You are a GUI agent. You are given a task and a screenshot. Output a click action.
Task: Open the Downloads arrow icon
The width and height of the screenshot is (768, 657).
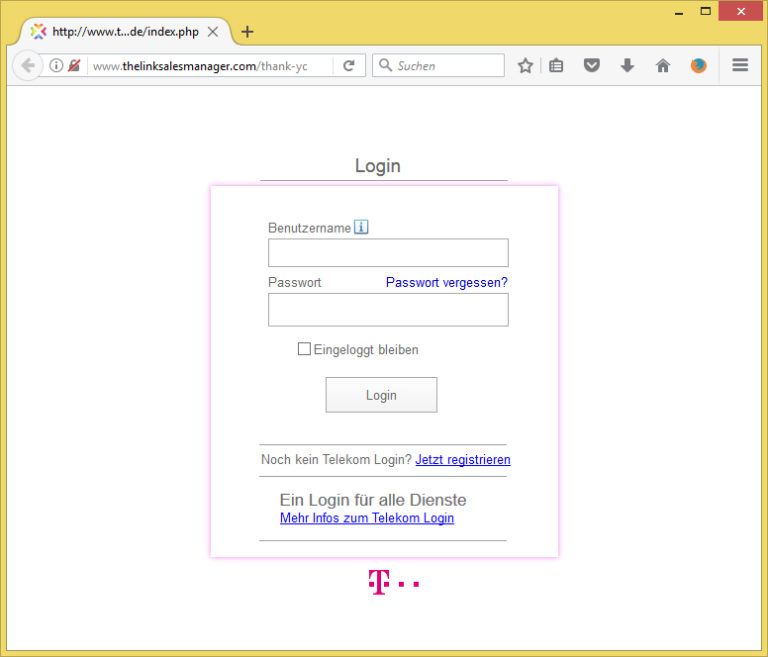tap(627, 65)
